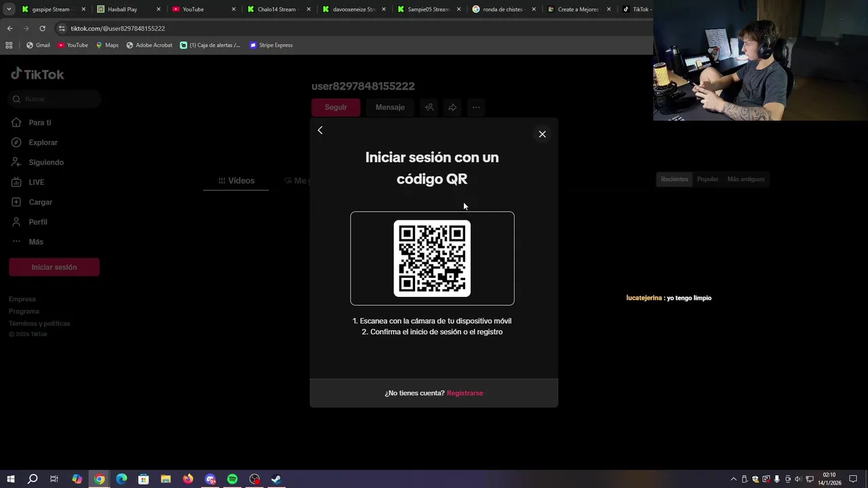Open the LIVE section
This screenshot has width=868, height=488.
36,182
